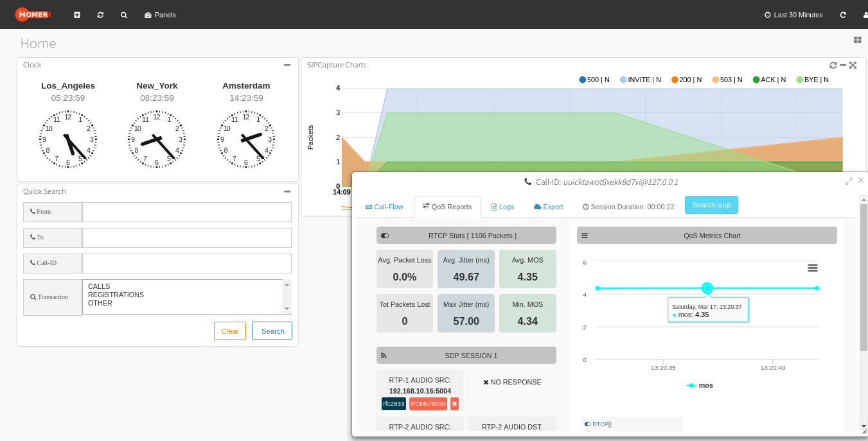Screen dimensions: 868x441
Task: Open the search magnifier icon in navbar
Action: (x=124, y=15)
